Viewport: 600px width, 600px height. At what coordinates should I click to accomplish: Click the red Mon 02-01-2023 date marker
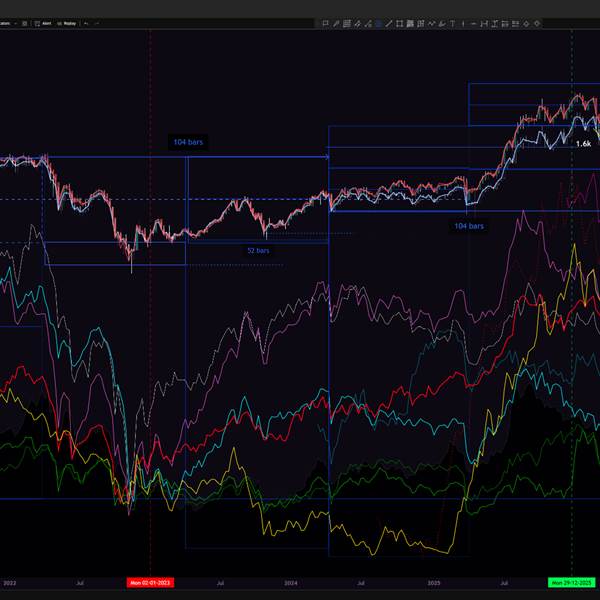pos(150,583)
